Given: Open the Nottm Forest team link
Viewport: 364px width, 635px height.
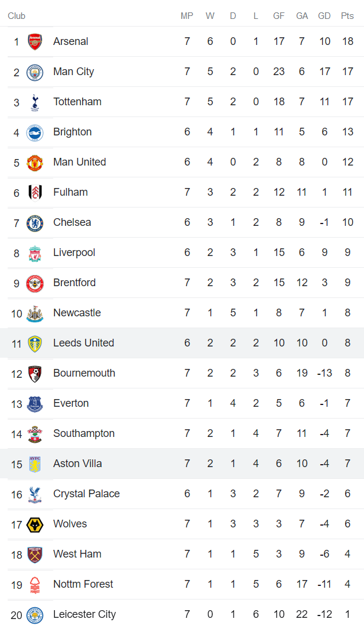Looking at the screenshot, I should [x=83, y=584].
